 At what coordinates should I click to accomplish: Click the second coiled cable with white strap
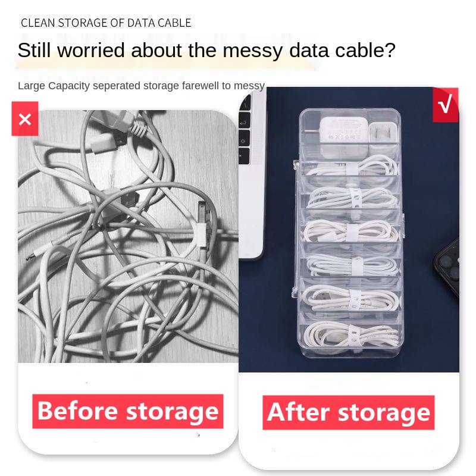[x=352, y=198]
